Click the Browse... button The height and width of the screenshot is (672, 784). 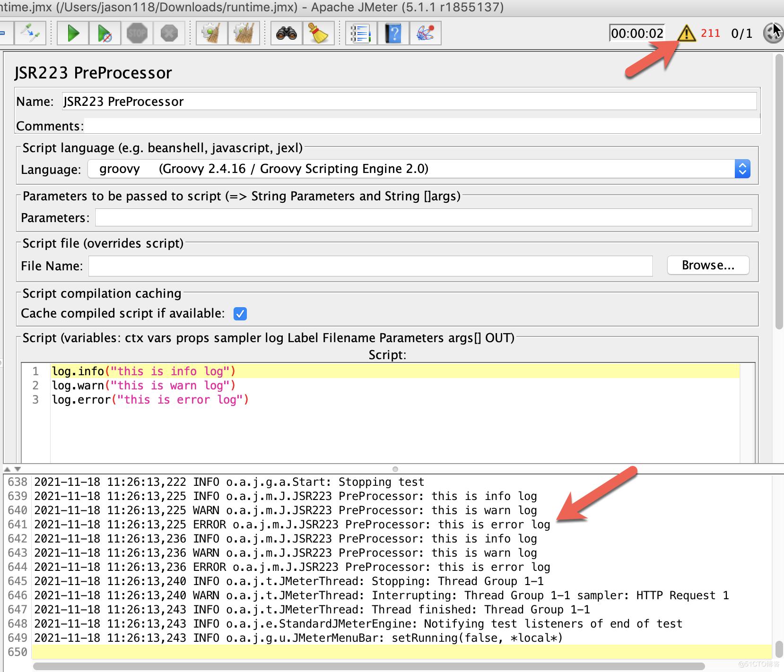click(x=708, y=265)
